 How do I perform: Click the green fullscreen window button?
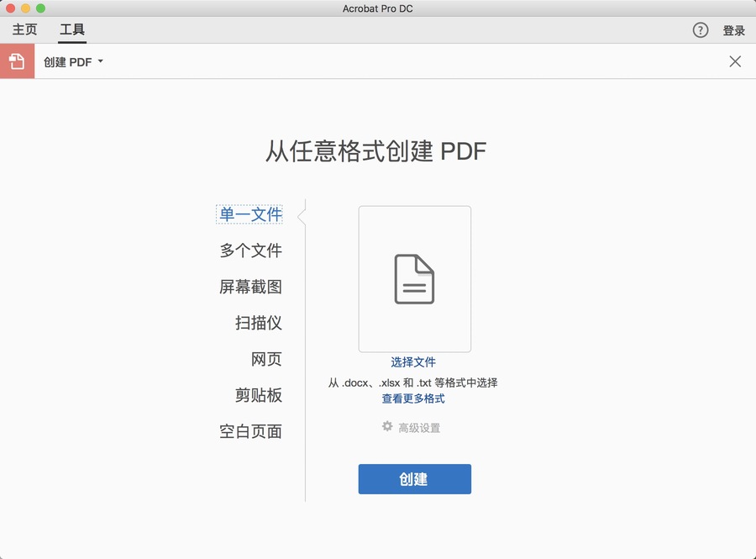(41, 8)
